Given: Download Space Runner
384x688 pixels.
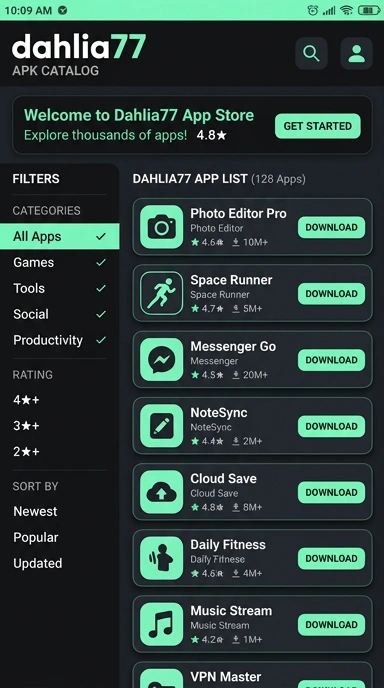Looking at the screenshot, I should click(331, 294).
